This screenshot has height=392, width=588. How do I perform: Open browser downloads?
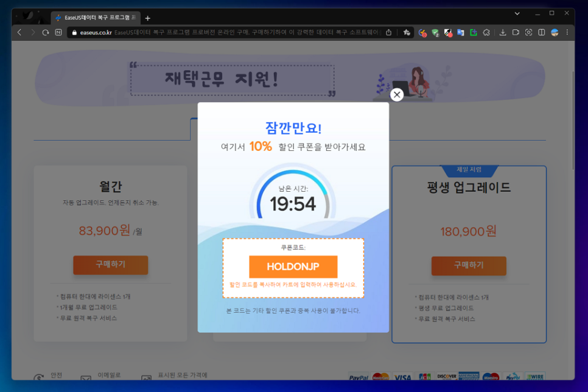click(x=503, y=33)
